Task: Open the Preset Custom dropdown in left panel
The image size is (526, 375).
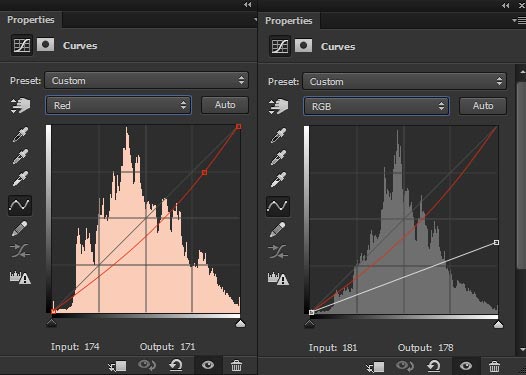Action: coord(147,81)
